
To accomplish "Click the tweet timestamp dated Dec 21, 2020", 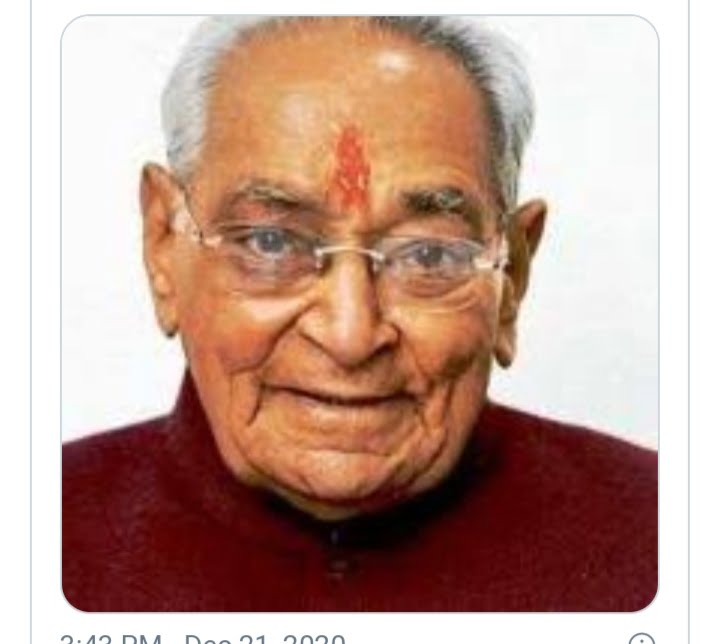I will coord(202,639).
